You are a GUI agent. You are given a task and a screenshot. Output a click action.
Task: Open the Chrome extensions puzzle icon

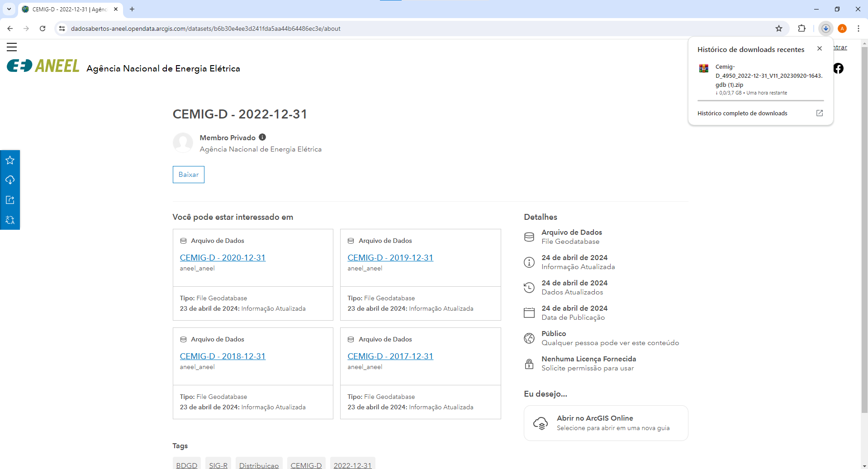(802, 28)
